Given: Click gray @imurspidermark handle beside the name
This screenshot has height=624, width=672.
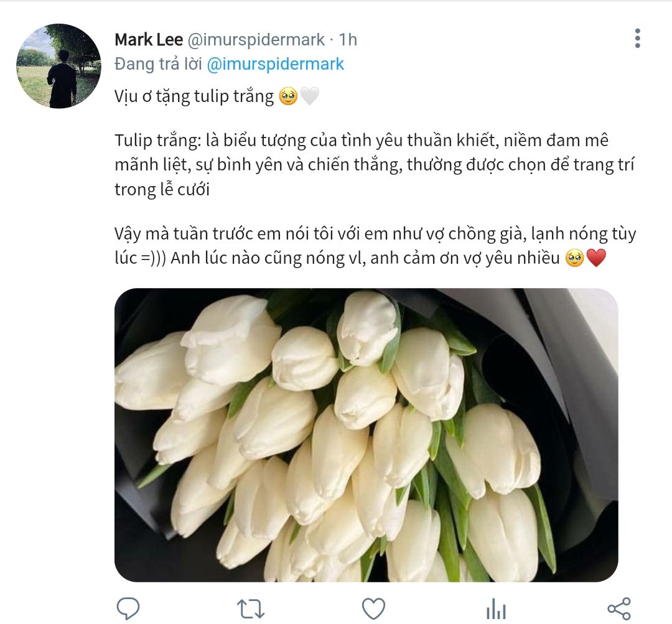Looking at the screenshot, I should (x=256, y=40).
